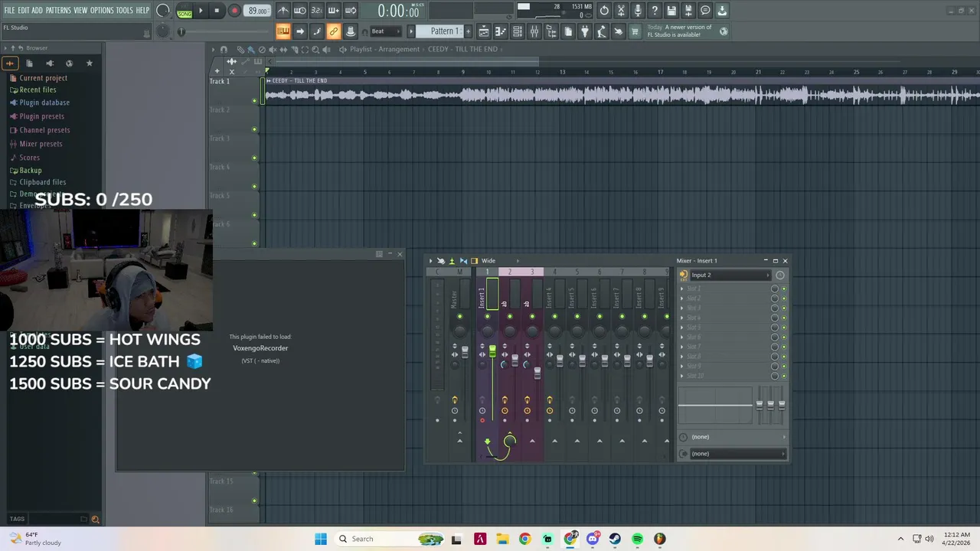The height and width of the screenshot is (551, 980).
Task: Select the Zoom tool in playlist toolbar
Action: tap(315, 49)
